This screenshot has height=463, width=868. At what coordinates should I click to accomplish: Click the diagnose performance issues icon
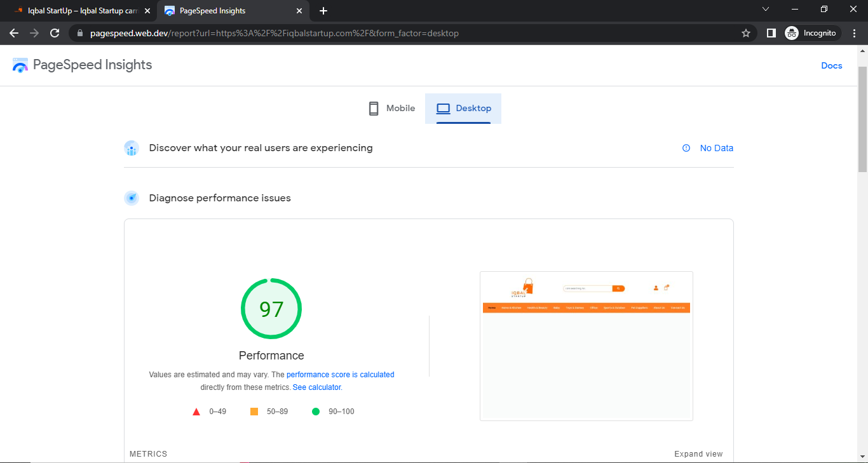coord(132,198)
